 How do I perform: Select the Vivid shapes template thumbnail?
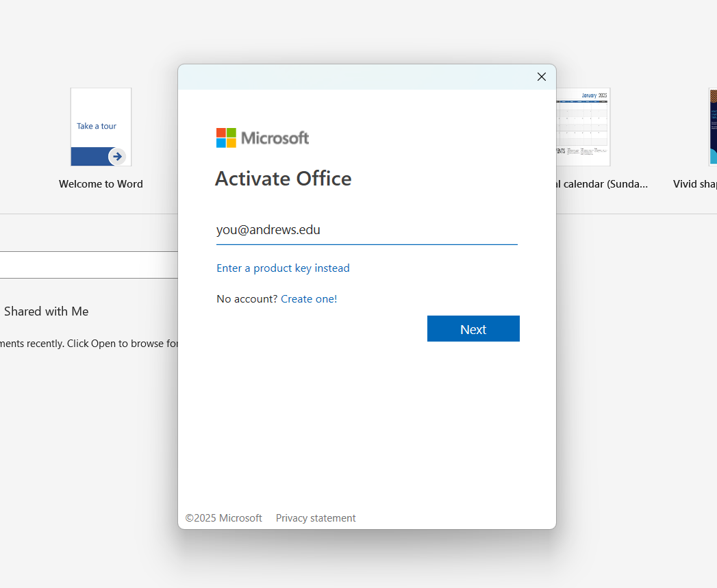pyautogui.click(x=713, y=127)
